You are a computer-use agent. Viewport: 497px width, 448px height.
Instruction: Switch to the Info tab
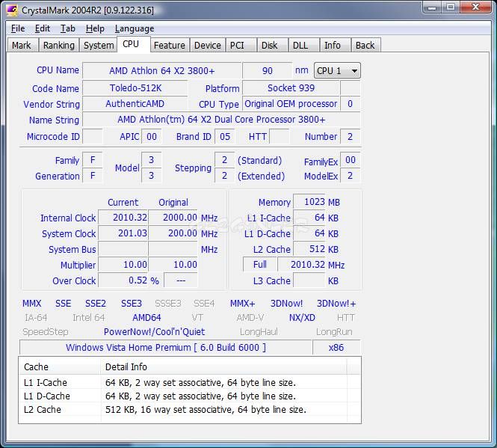(335, 45)
